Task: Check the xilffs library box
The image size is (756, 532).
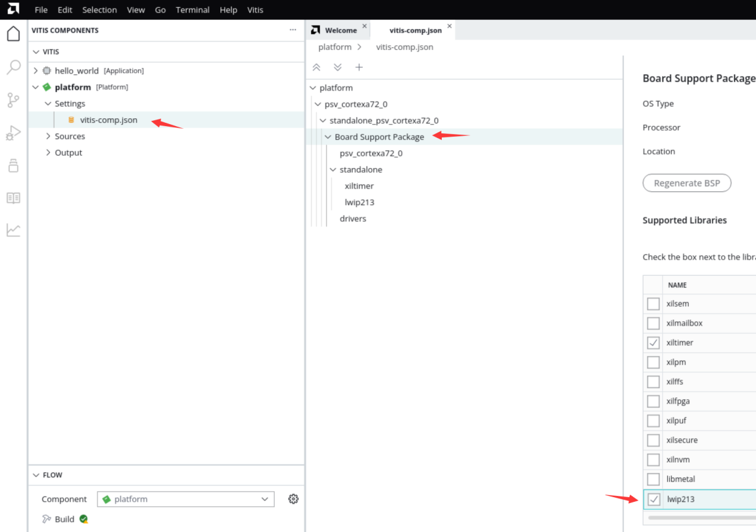Action: 653,382
